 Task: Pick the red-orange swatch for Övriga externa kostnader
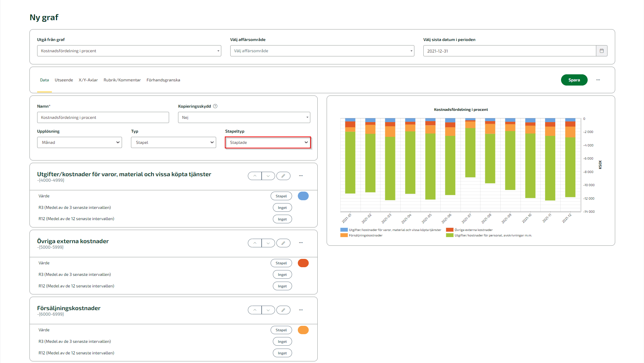[303, 263]
